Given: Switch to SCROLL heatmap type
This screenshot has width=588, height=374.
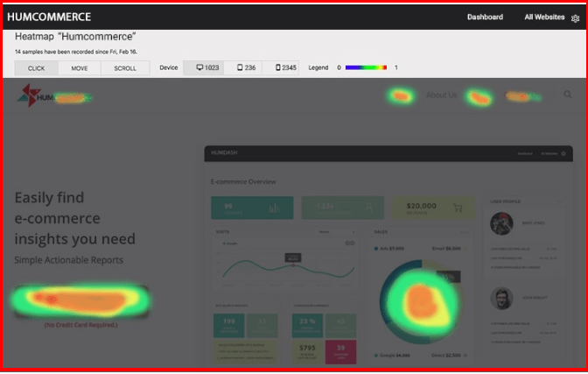Looking at the screenshot, I should point(125,67).
